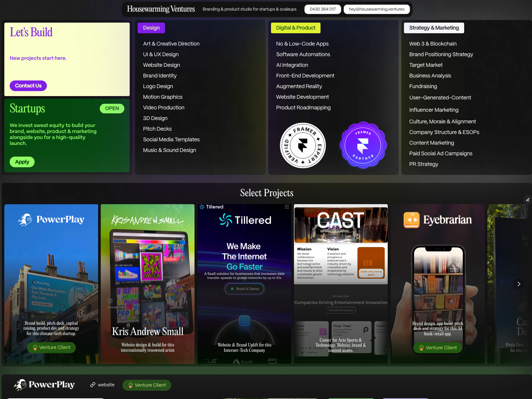This screenshot has width=532, height=399.
Task: Open the PowerPlay project card
Action: 51,284
